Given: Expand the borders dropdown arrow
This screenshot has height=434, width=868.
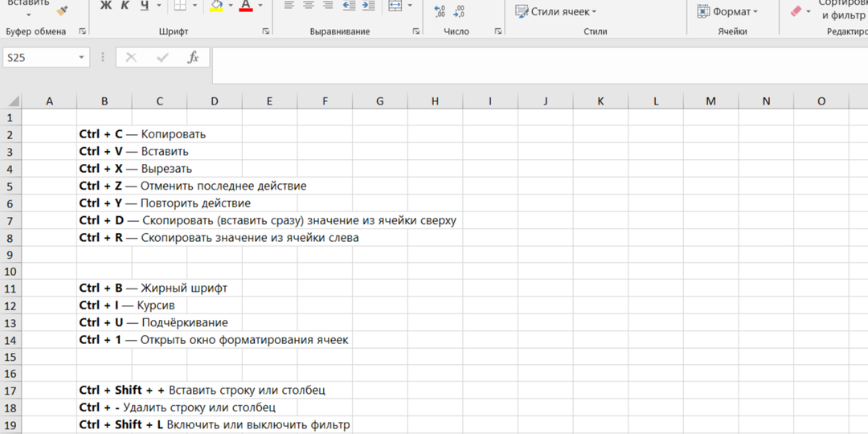Looking at the screenshot, I should (194, 6).
